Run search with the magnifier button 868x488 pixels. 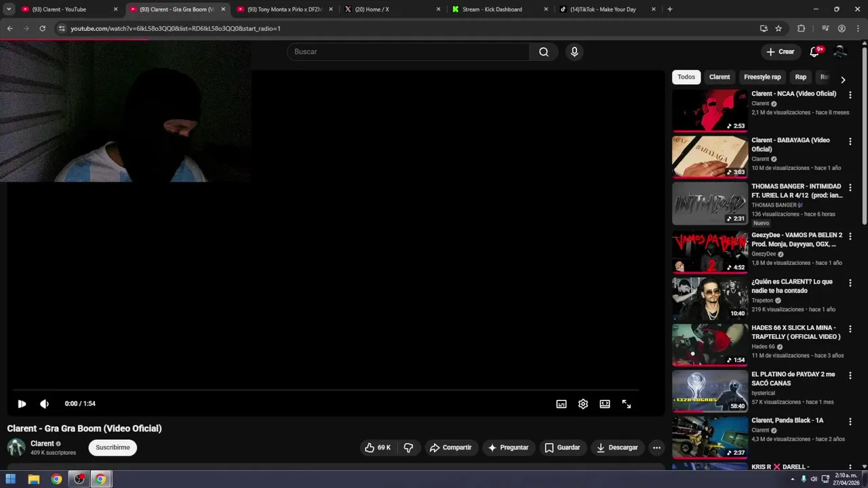tap(544, 52)
